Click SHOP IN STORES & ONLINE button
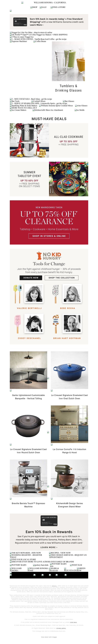The width and height of the screenshot is (98, 644). tap(49, 236)
